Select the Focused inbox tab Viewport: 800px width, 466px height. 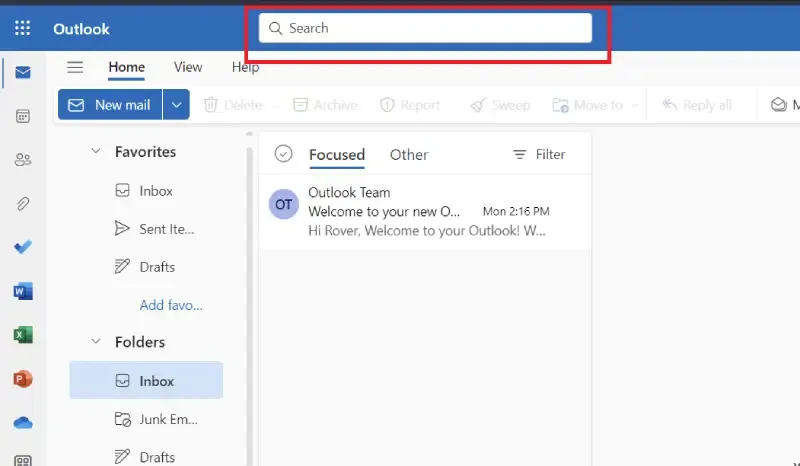coord(337,155)
